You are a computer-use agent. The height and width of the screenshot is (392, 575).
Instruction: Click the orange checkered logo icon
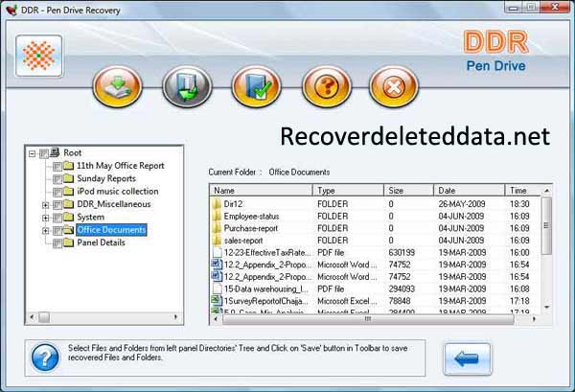(39, 56)
